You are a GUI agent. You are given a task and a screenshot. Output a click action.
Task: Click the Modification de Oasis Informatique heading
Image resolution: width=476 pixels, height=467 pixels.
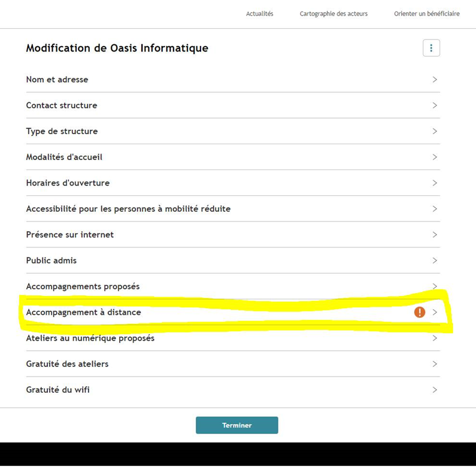pos(117,48)
